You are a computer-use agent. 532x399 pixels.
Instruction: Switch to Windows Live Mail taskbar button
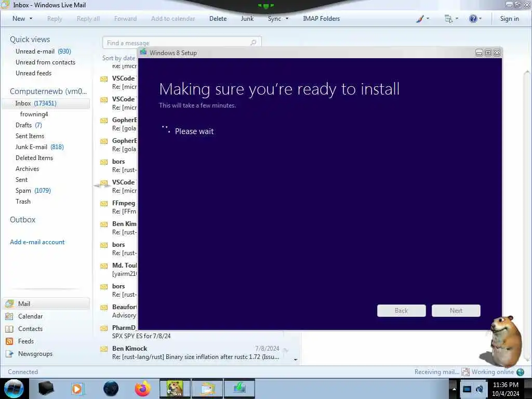(x=207, y=389)
